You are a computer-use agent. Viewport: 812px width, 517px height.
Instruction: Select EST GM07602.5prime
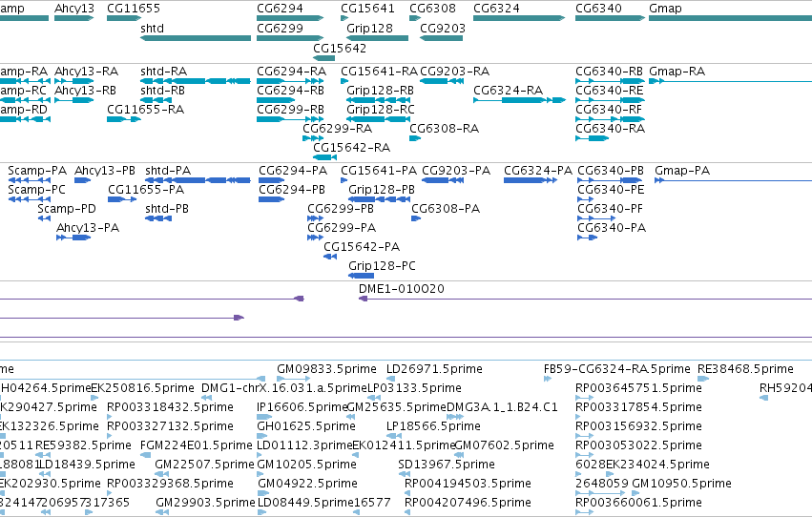504,445
